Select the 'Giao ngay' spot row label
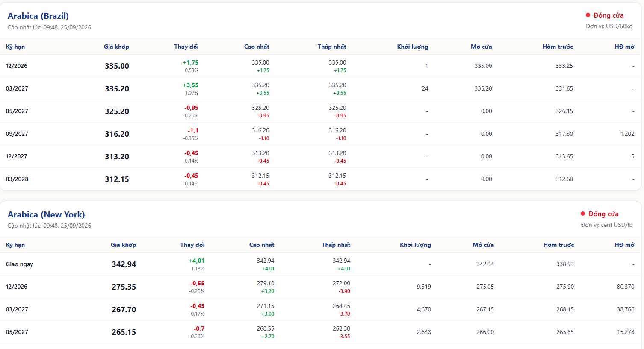This screenshot has width=644, height=349. 19,264
